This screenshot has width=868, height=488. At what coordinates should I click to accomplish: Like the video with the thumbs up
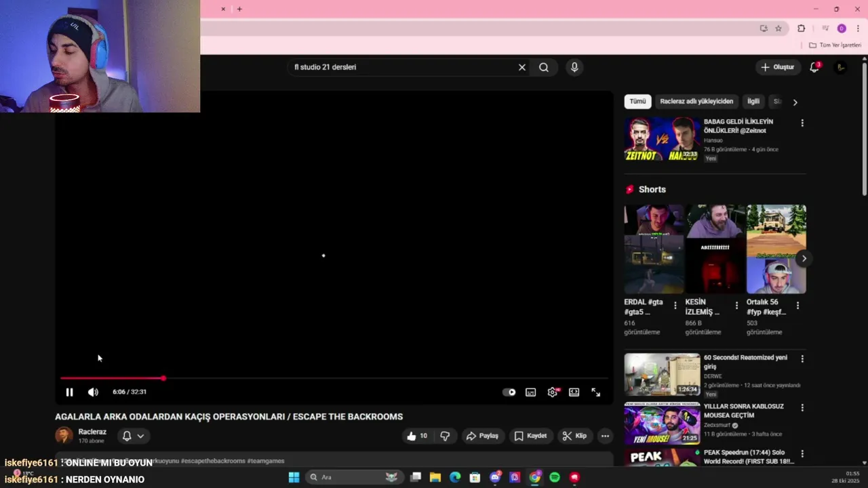(416, 436)
